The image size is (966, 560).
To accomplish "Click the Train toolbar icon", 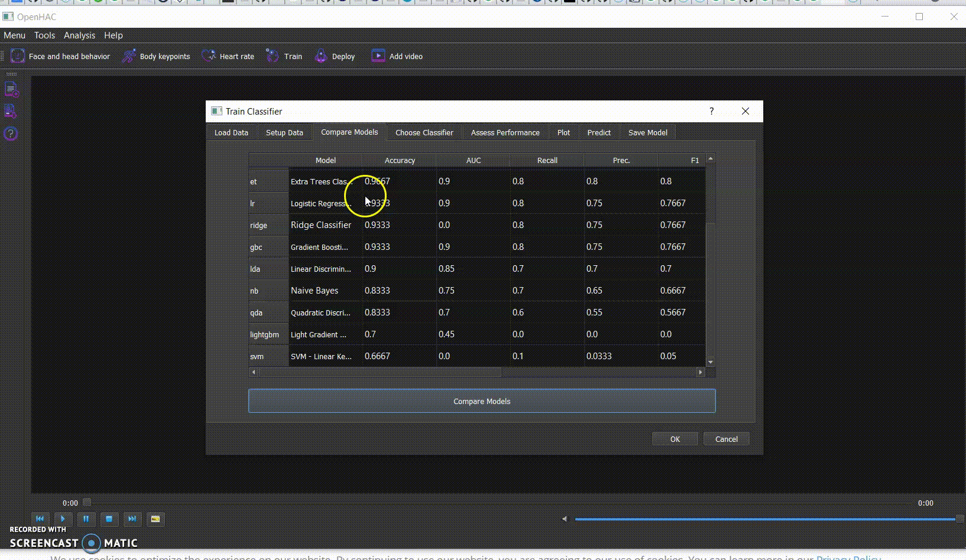I will click(x=273, y=56).
